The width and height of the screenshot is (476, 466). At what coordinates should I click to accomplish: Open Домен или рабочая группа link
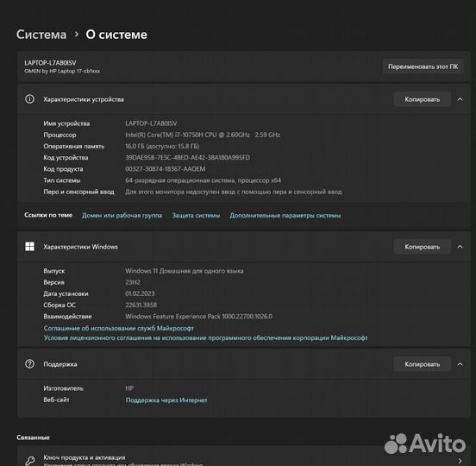pos(122,216)
